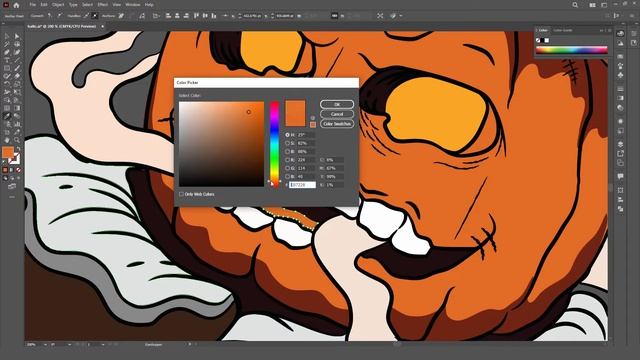Viewport: 640px width, 360px height.
Task: Open the File menu
Action: pyautogui.click(x=32, y=5)
